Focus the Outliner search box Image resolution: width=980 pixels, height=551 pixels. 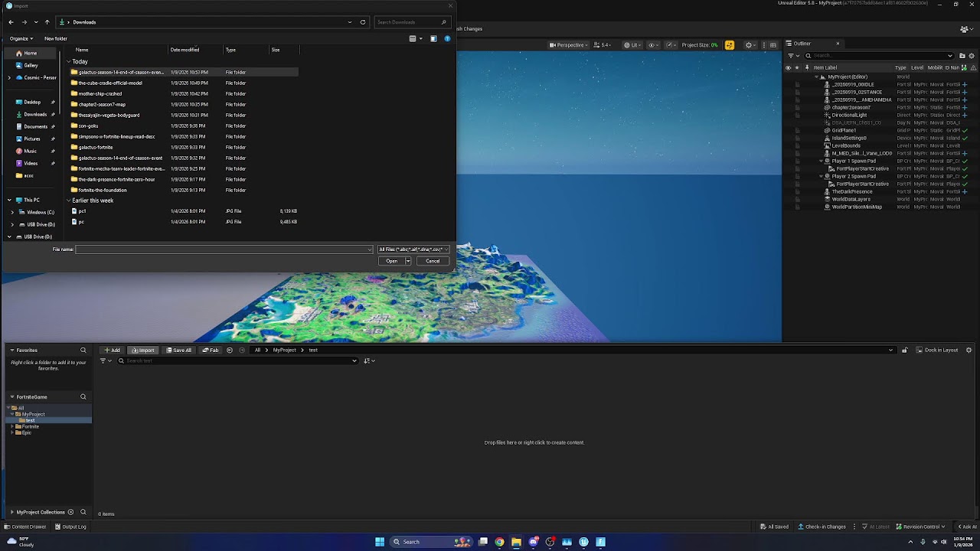pos(879,55)
